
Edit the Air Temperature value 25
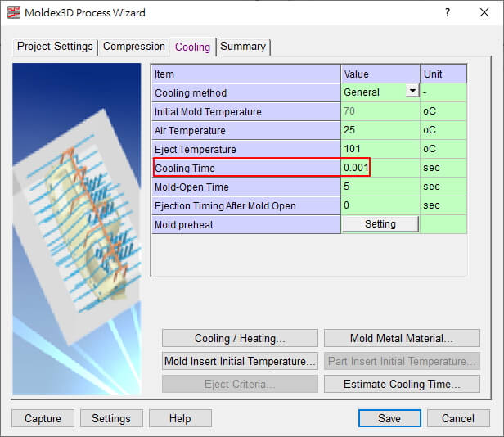380,130
